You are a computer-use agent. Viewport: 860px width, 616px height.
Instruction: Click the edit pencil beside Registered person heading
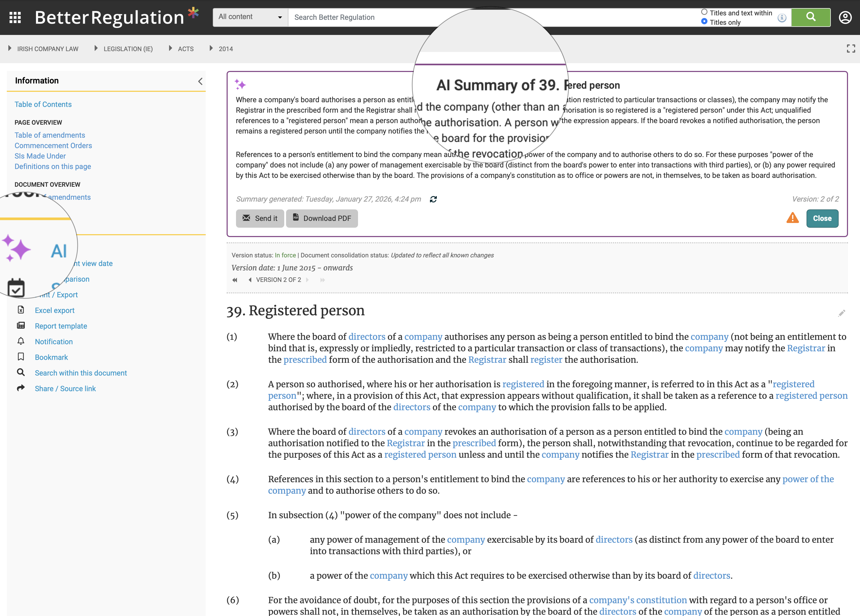point(842,313)
